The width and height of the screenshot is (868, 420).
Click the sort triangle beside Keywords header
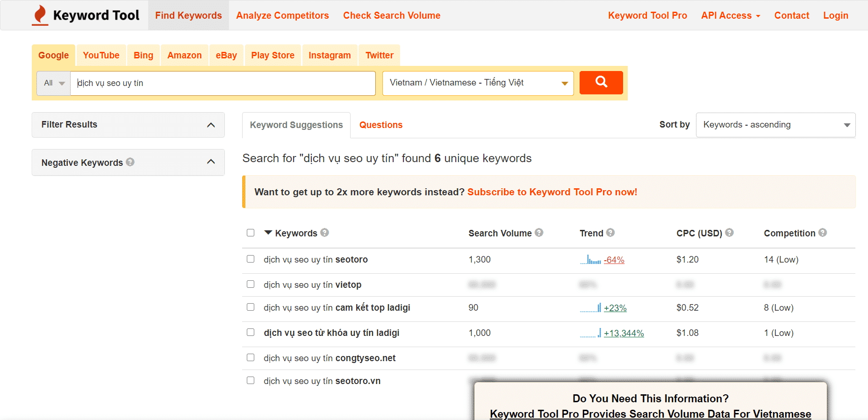click(x=268, y=232)
